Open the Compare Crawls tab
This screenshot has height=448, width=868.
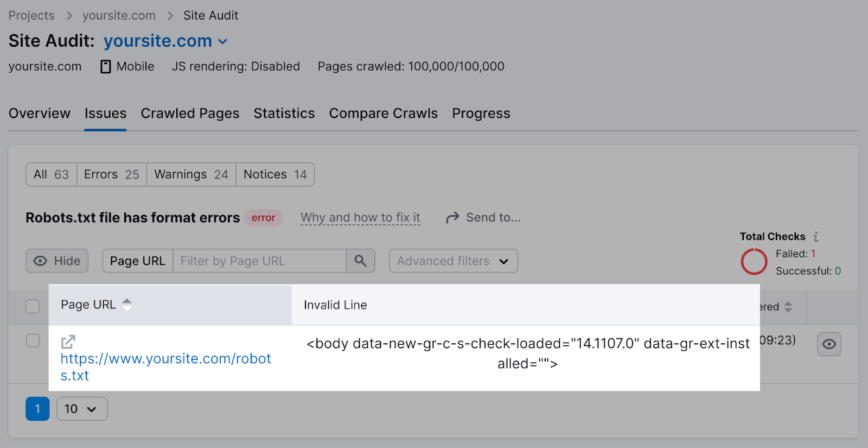[x=384, y=113]
